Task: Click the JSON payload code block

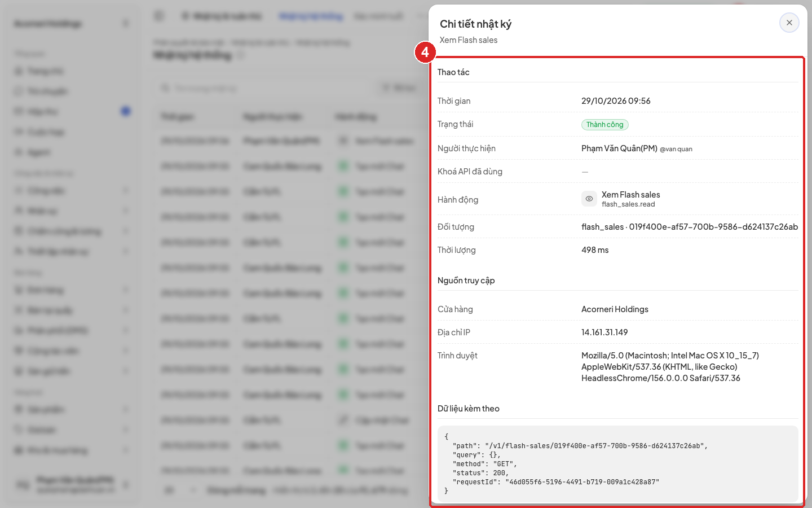Action: coord(618,464)
